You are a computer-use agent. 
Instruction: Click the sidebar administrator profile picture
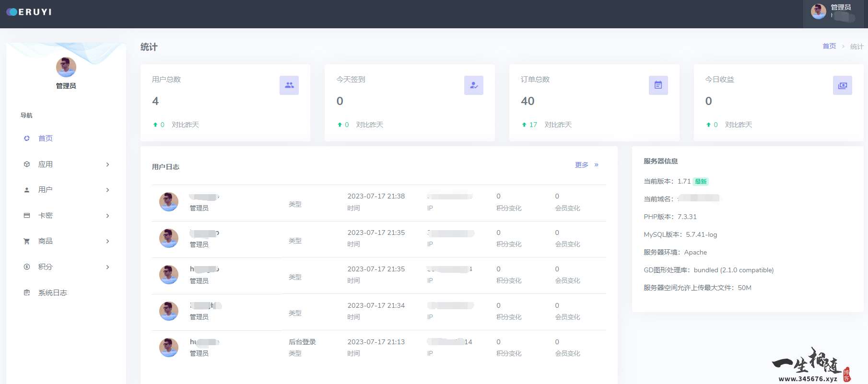point(66,67)
